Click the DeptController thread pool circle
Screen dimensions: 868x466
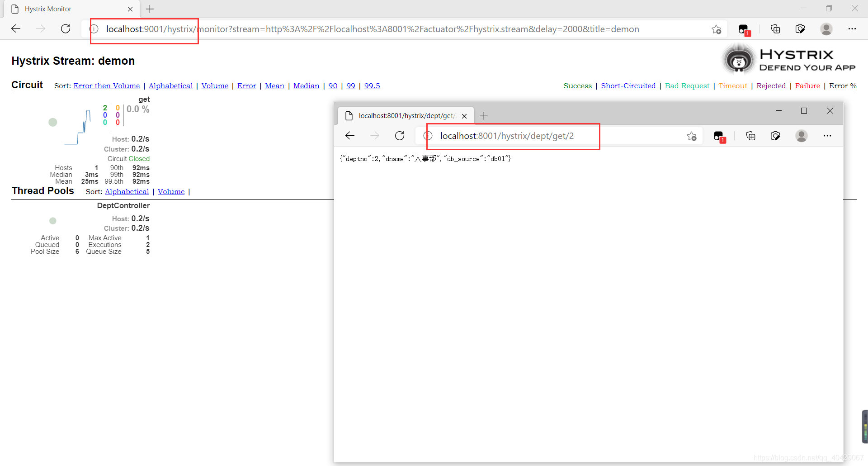tap(53, 221)
